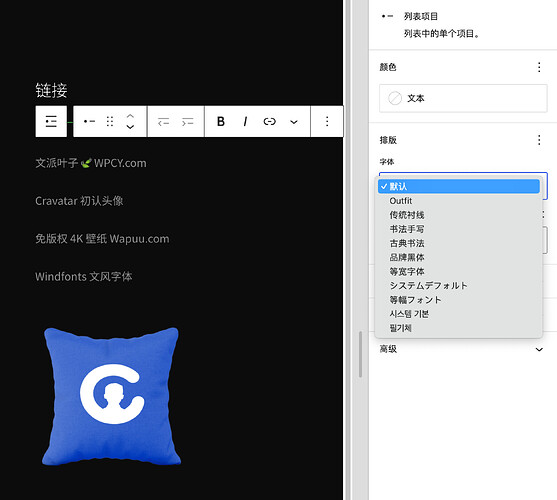
Task: Open block toolbar three-dot options
Action: pos(327,121)
